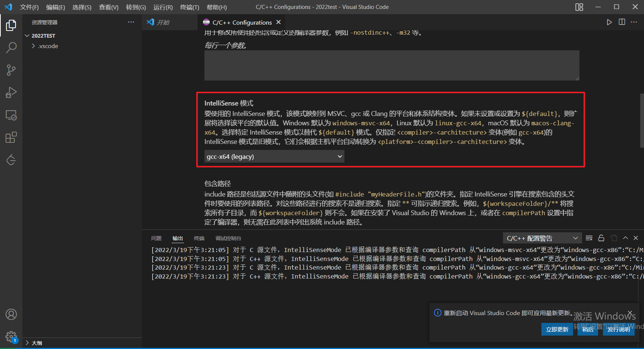Image resolution: width=644 pixels, height=349 pixels.
Task: Click inside the compiler arguments text area
Action: click(x=392, y=65)
